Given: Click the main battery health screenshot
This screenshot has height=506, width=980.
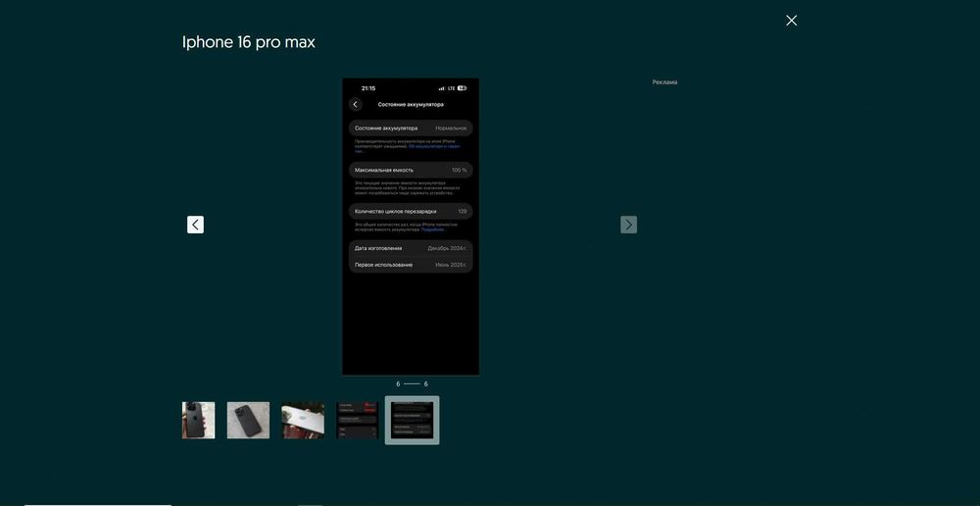Looking at the screenshot, I should pyautogui.click(x=411, y=227).
